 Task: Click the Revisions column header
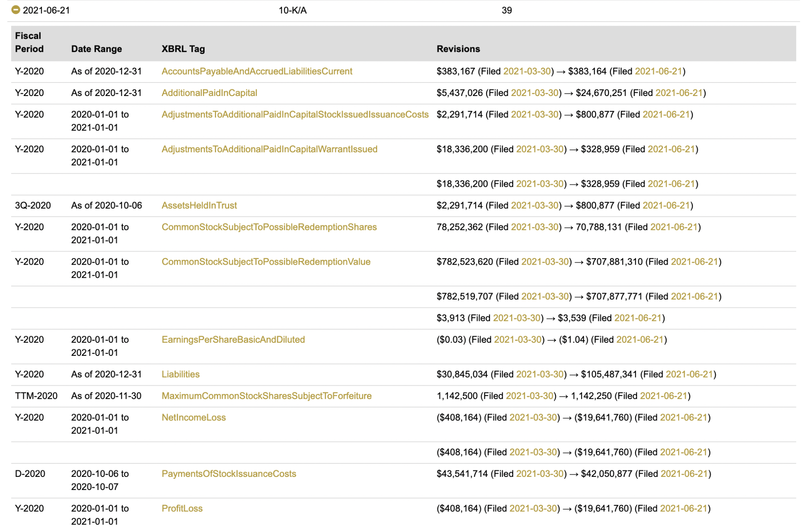tap(458, 49)
